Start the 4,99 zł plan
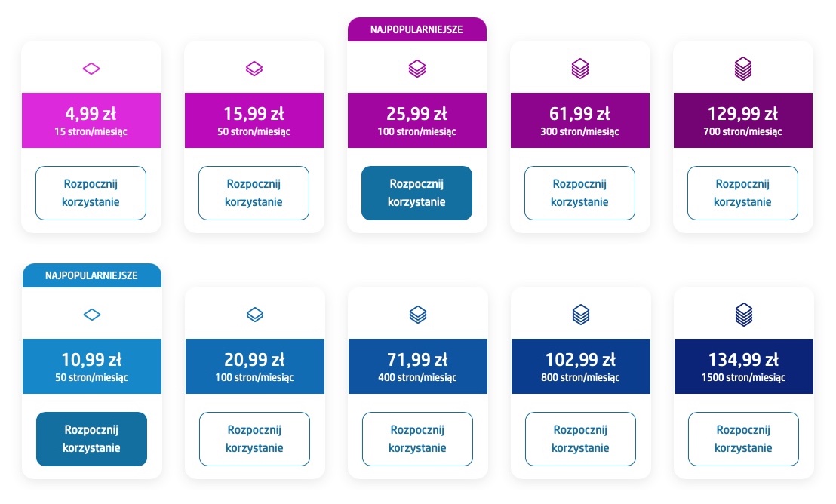Screen dimensions: 836x504 click(91, 193)
